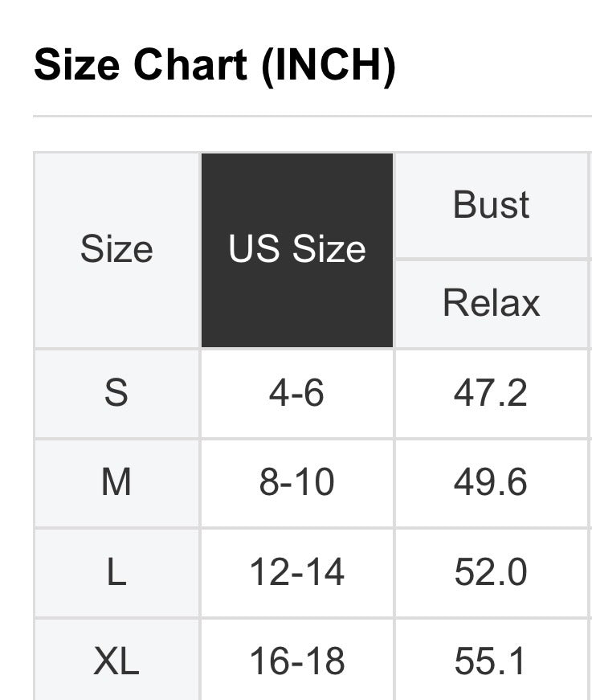Select the 'XL' size row label
The image size is (592, 700).
click(x=116, y=661)
